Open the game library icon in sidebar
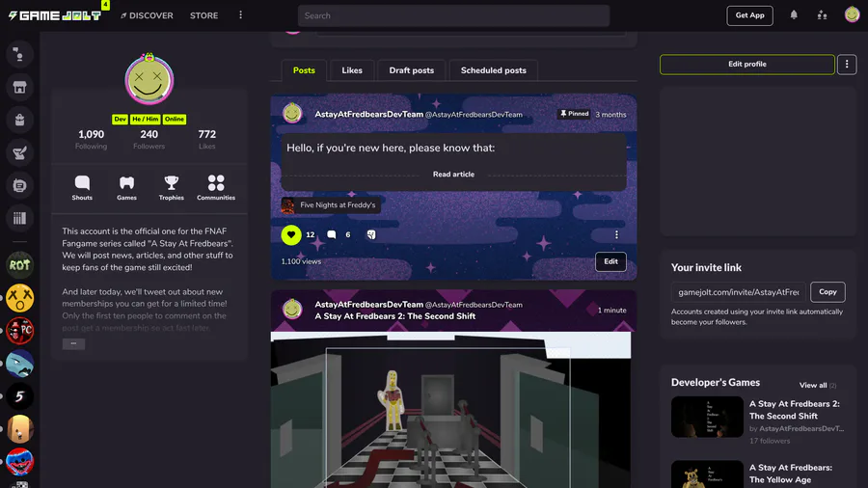The height and width of the screenshot is (488, 868). click(19, 218)
